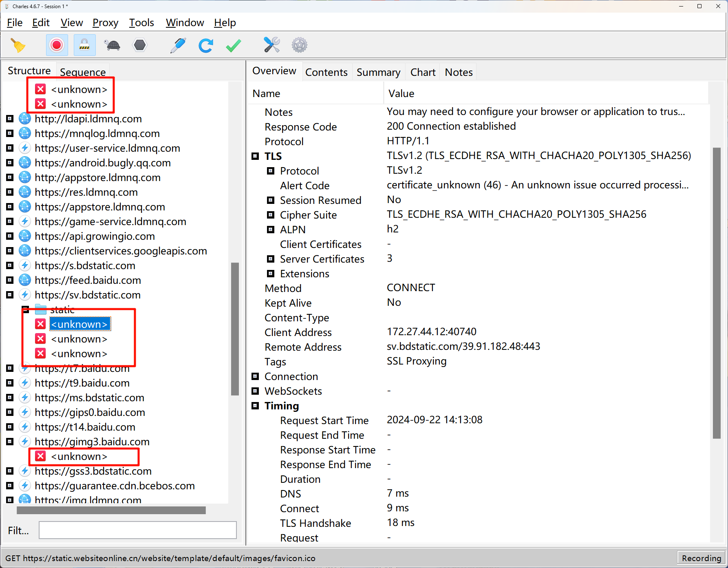Click the Filter input field

137,530
